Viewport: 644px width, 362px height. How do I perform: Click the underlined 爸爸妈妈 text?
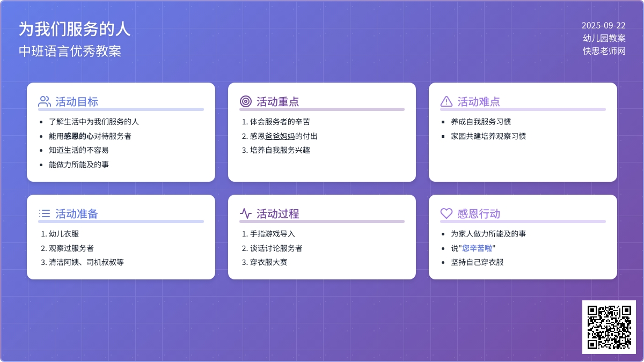(x=280, y=136)
